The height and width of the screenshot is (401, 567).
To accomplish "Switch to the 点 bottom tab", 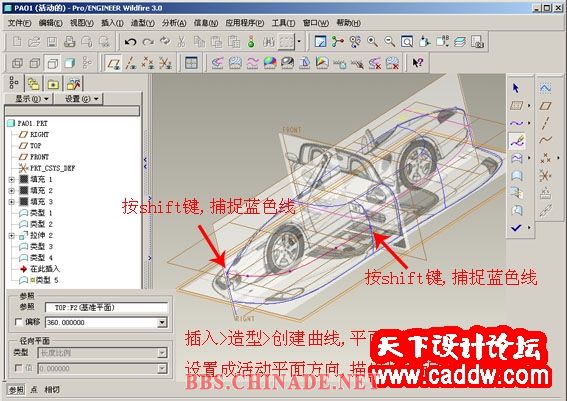I will (x=34, y=390).
